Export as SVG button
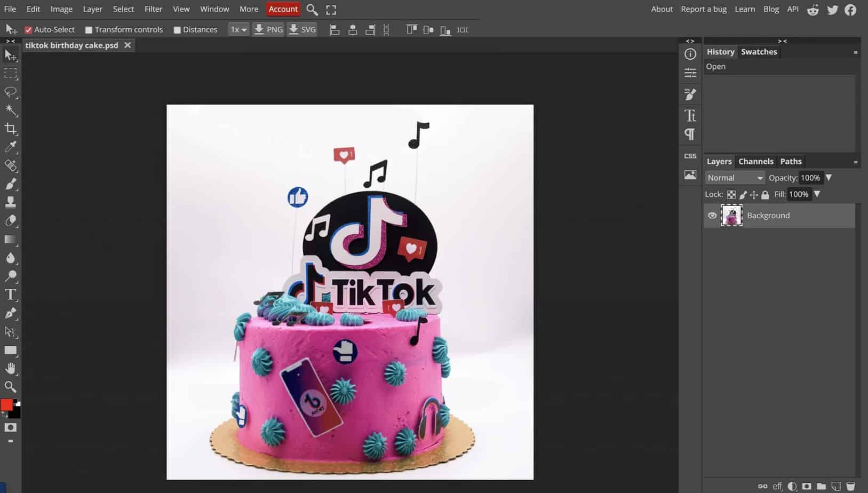 point(302,30)
